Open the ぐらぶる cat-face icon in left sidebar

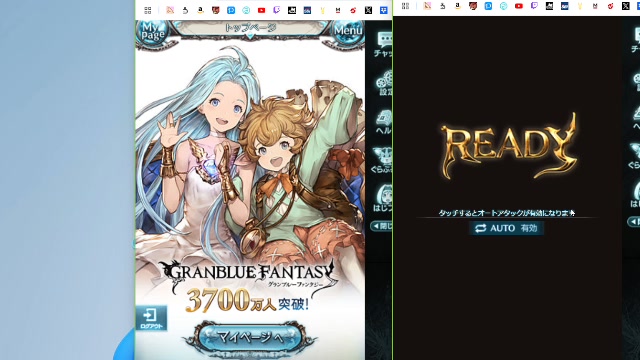click(383, 160)
